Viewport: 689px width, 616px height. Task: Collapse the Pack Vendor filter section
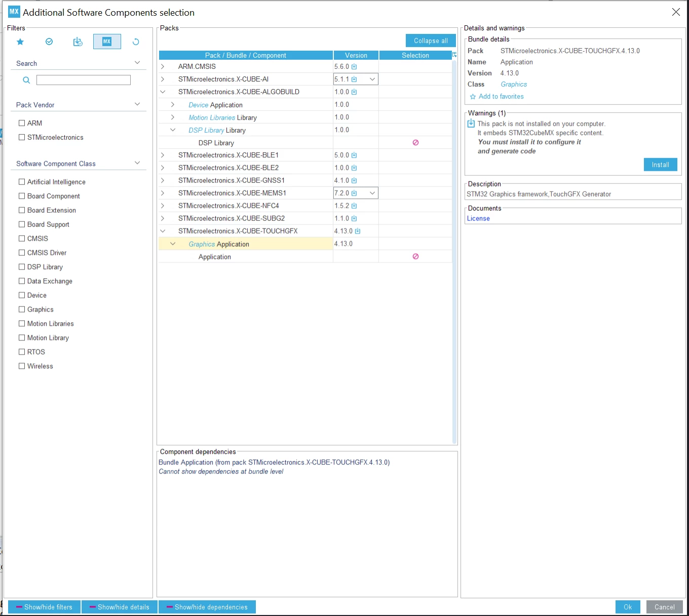(x=137, y=104)
